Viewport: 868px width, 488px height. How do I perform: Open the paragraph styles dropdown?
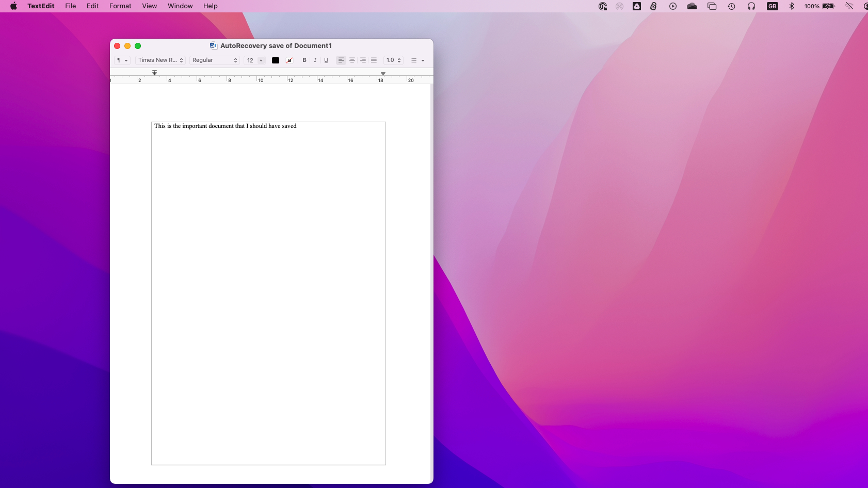pyautogui.click(x=122, y=60)
